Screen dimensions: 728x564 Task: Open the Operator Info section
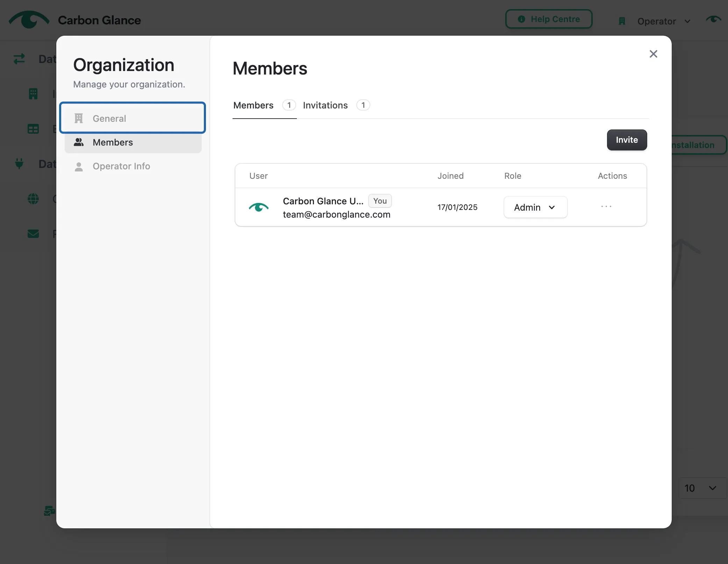(x=133, y=166)
